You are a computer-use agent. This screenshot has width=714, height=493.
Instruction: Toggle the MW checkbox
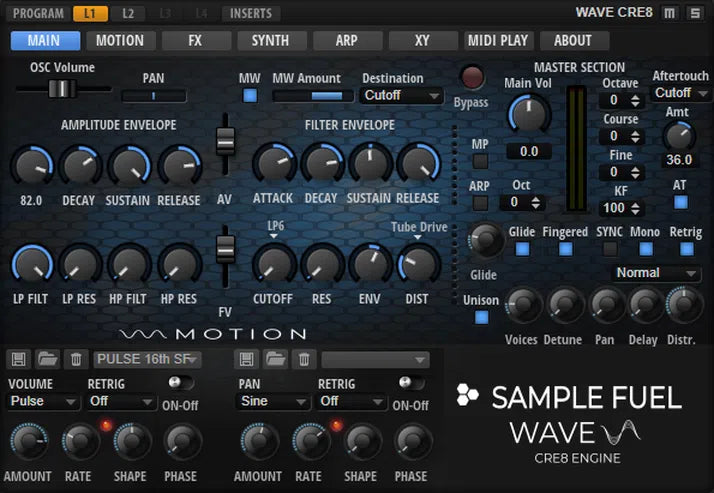[250, 96]
